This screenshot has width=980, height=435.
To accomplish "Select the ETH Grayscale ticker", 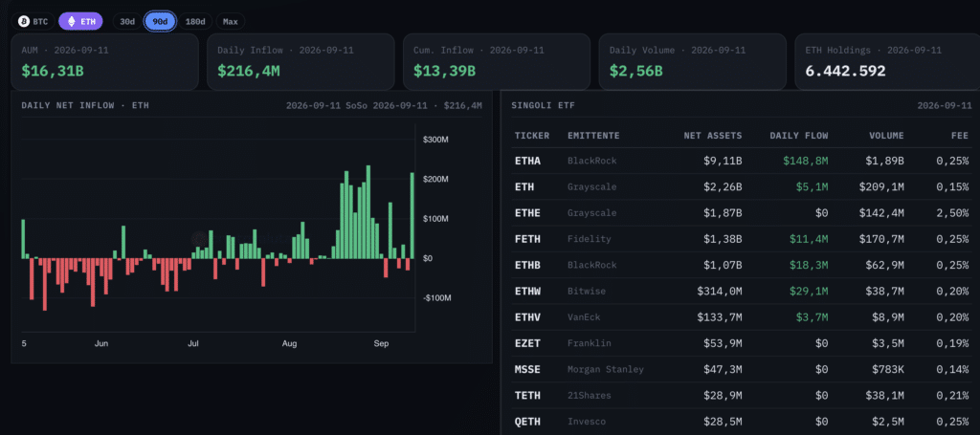I will pyautogui.click(x=524, y=187).
